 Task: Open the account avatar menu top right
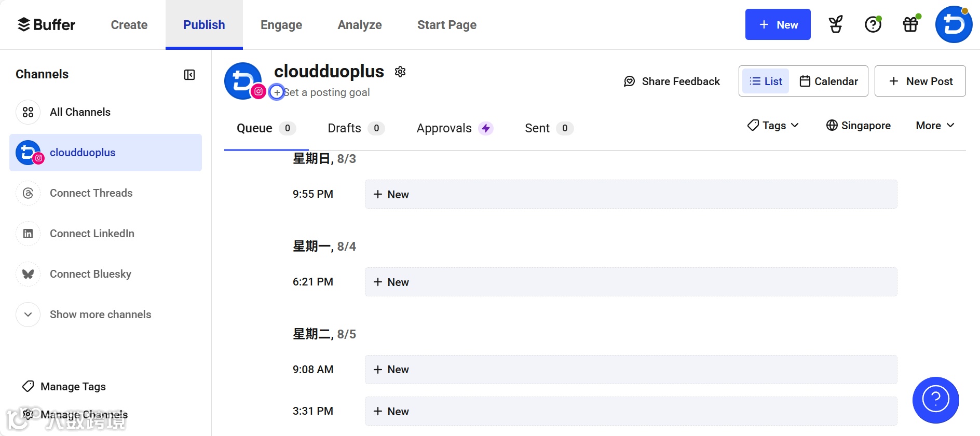(x=954, y=24)
